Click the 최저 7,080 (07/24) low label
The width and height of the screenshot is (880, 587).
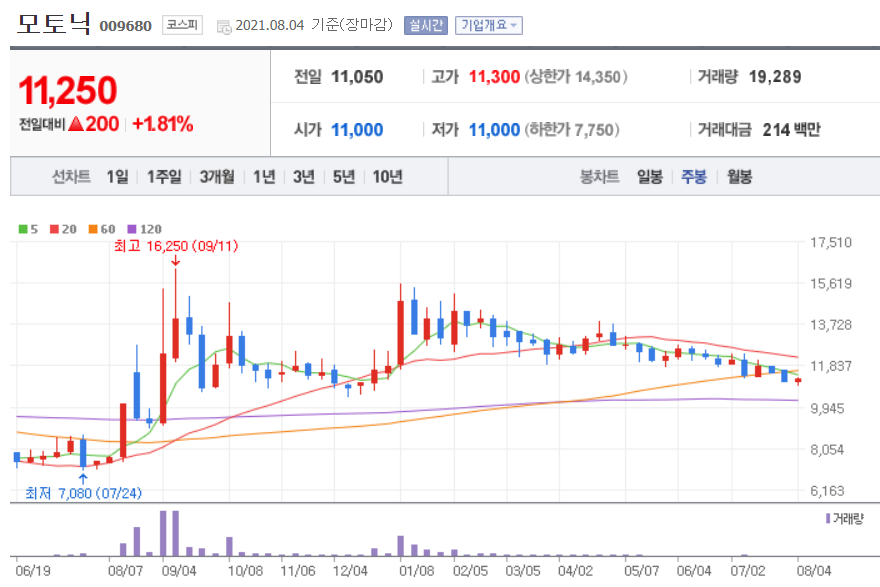click(x=83, y=493)
